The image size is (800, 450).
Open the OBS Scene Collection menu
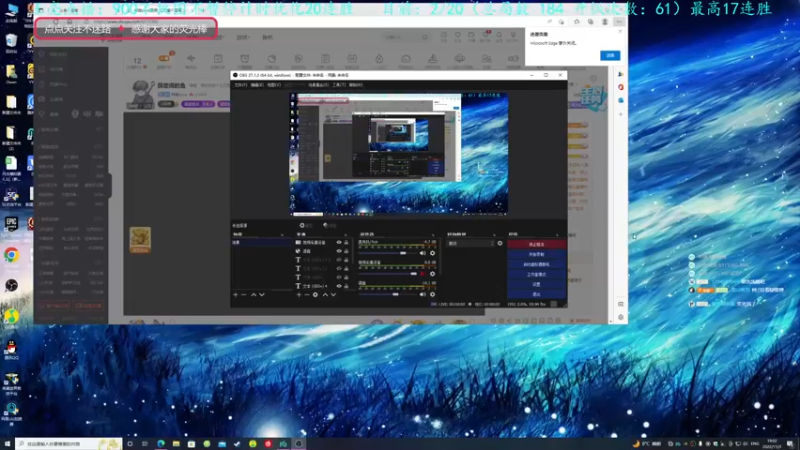[318, 85]
